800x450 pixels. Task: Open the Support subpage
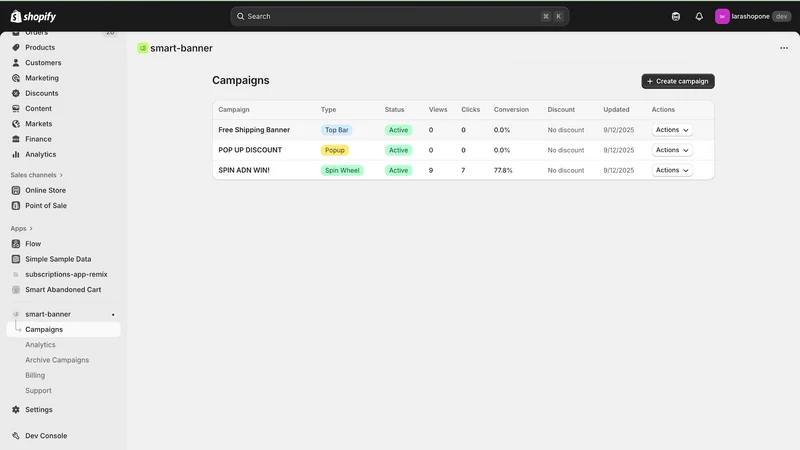(38, 391)
